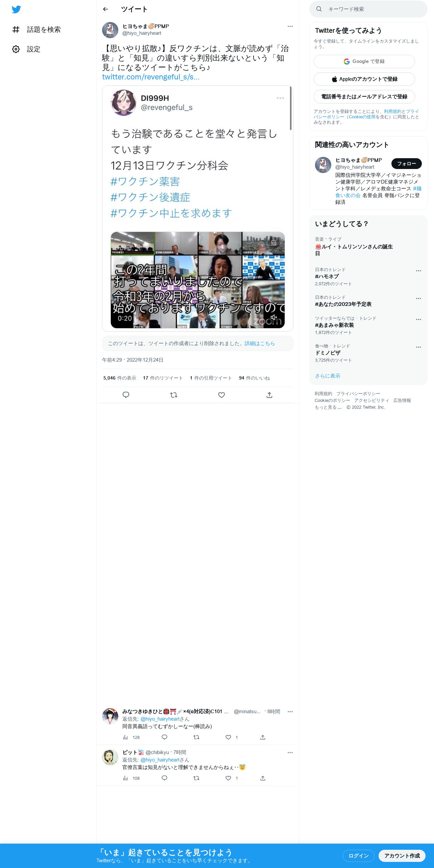Open footer アクセシビリティ link
434x868 pixels.
371,401
